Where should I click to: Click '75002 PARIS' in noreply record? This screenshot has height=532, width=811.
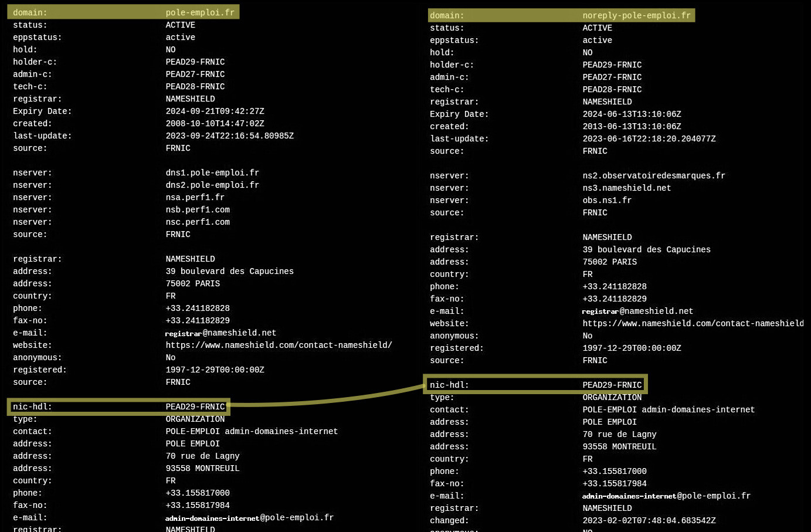[x=610, y=262]
